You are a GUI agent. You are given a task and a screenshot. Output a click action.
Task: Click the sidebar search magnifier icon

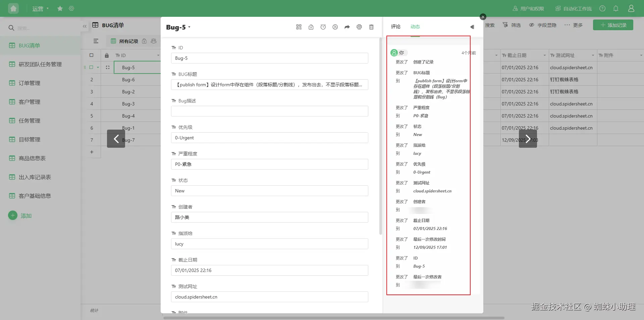tap(11, 28)
